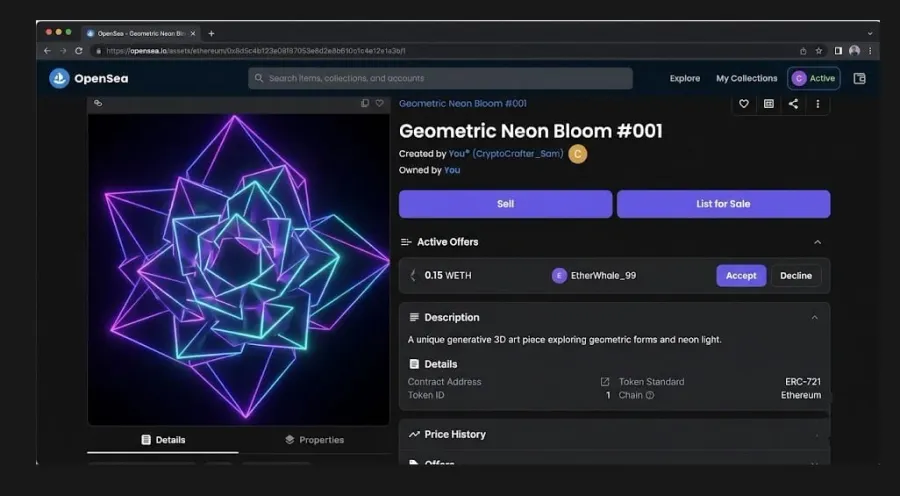Go back with the browser back arrow
The width and height of the screenshot is (900, 496).
48,51
